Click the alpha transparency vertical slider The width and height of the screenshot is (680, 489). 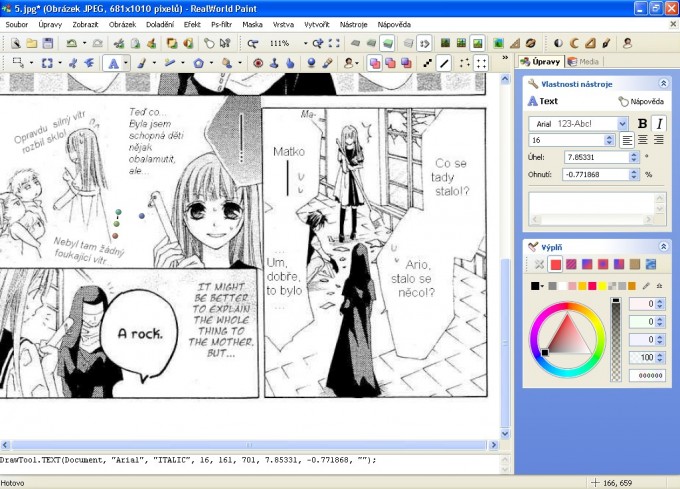tap(615, 339)
